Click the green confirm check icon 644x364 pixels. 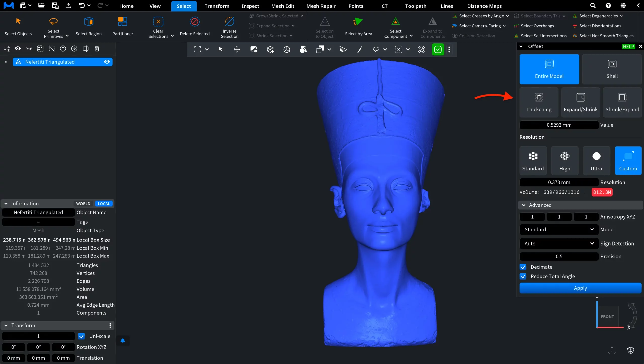coord(438,49)
